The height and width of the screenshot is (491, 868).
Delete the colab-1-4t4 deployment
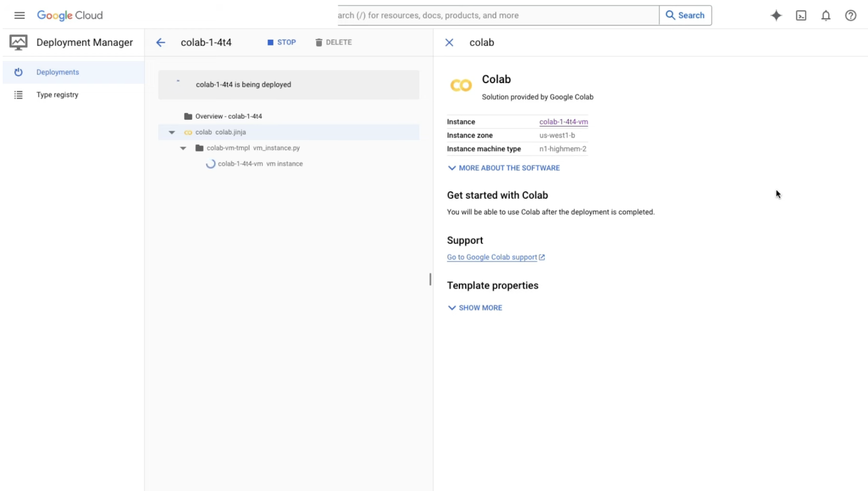pyautogui.click(x=334, y=42)
